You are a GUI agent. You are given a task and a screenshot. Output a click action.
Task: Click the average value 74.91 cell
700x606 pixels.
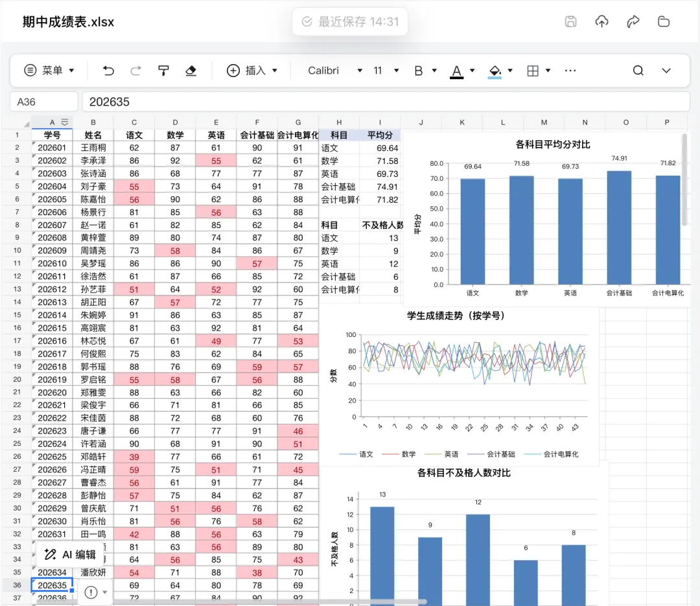pyautogui.click(x=380, y=187)
